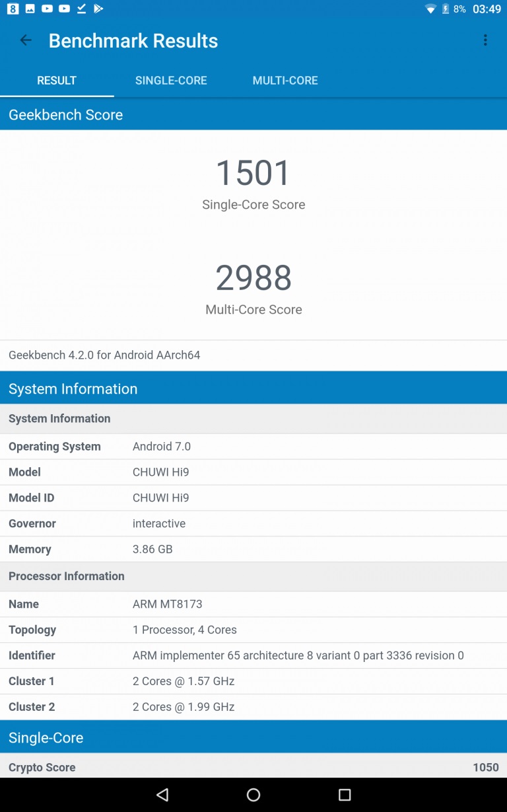
Task: Tap the interactive governor value
Action: tap(159, 524)
